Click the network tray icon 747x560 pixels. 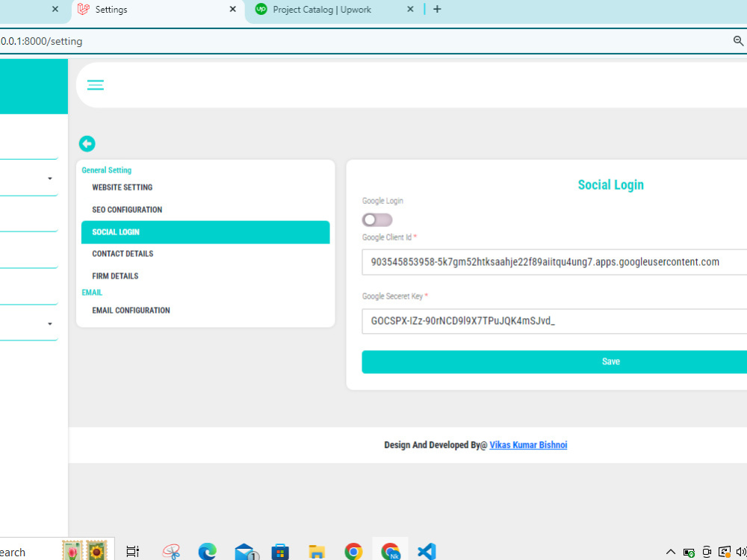724,552
